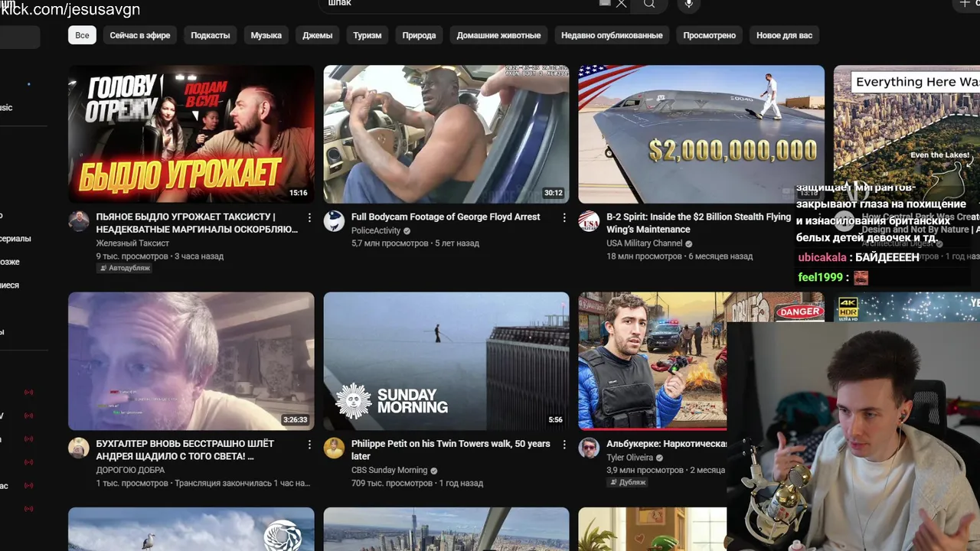980x551 pixels.
Task: Open the CBS Sunday Morning channel avatar
Action: pos(334,448)
